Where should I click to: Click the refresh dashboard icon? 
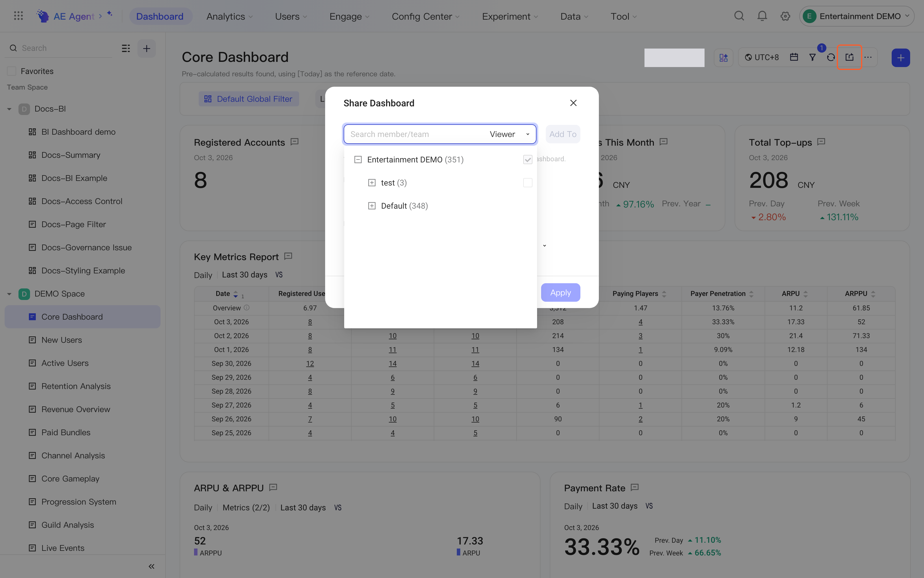click(831, 57)
